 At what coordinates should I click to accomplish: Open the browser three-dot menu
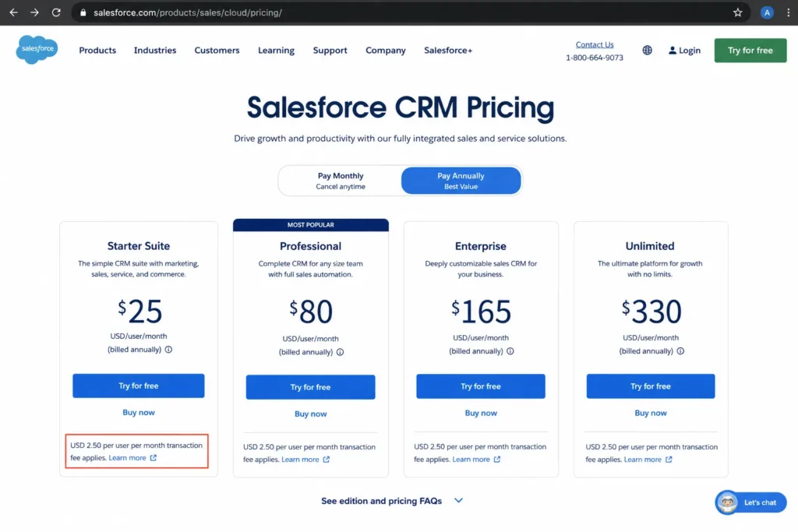click(789, 12)
